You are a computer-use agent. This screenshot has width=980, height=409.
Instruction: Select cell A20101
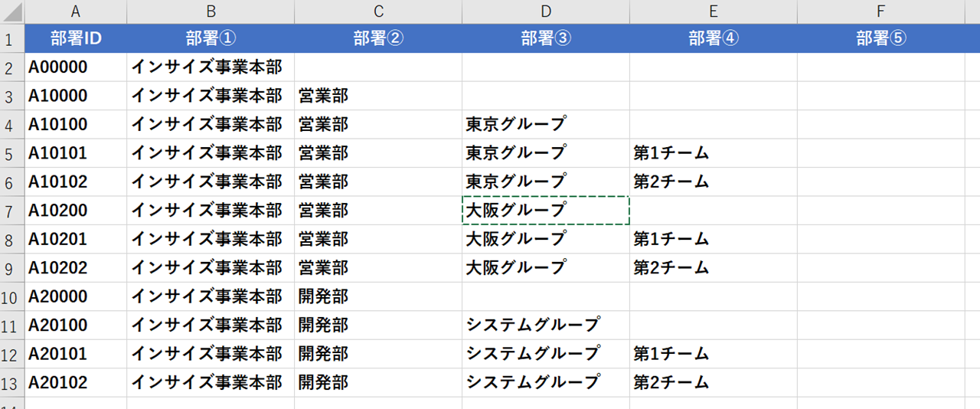point(76,354)
